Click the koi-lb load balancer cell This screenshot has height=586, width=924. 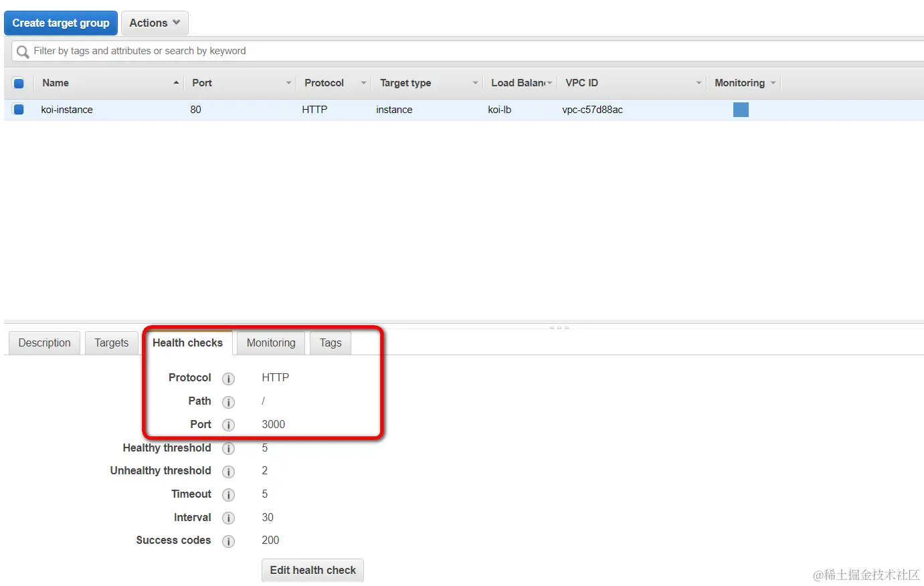click(x=499, y=110)
